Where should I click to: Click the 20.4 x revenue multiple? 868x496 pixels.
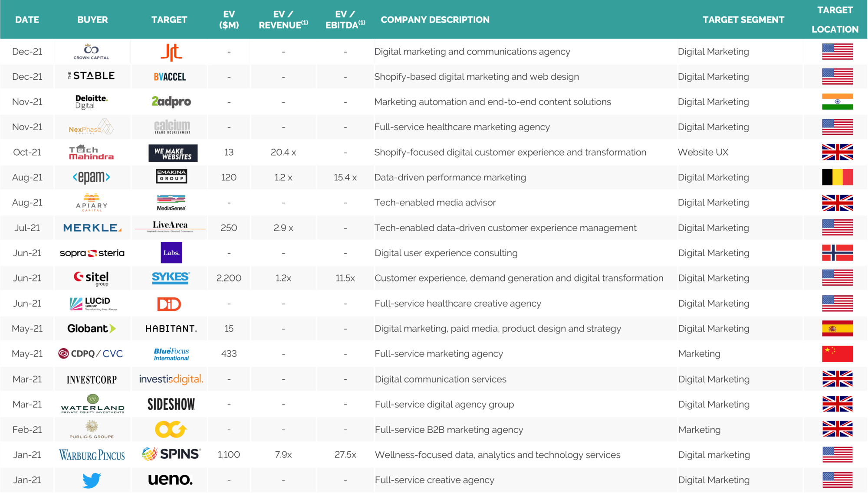click(x=283, y=152)
